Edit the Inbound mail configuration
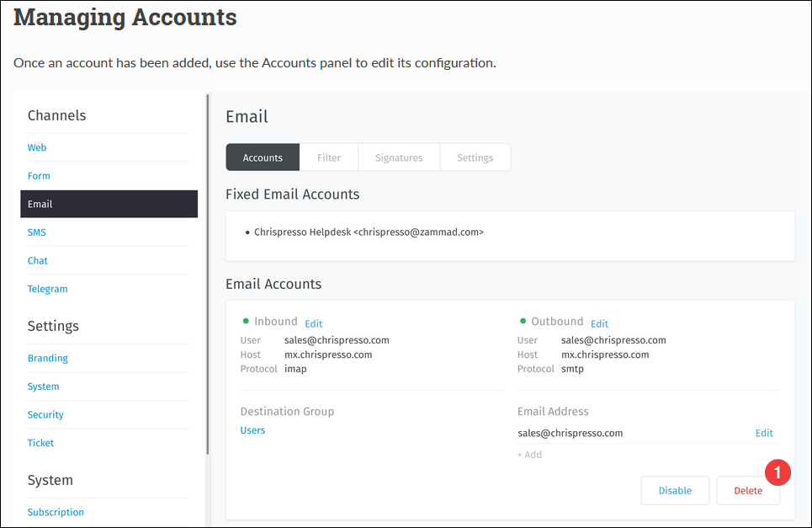The height and width of the screenshot is (528, 812). pos(313,324)
